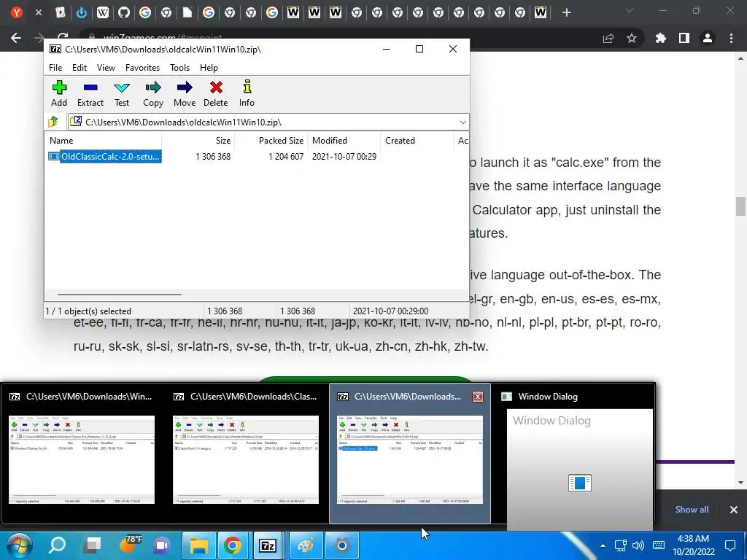Viewport: 747px width, 560px height.
Task: Open taskbar Search magnifier icon
Action: pos(57,545)
